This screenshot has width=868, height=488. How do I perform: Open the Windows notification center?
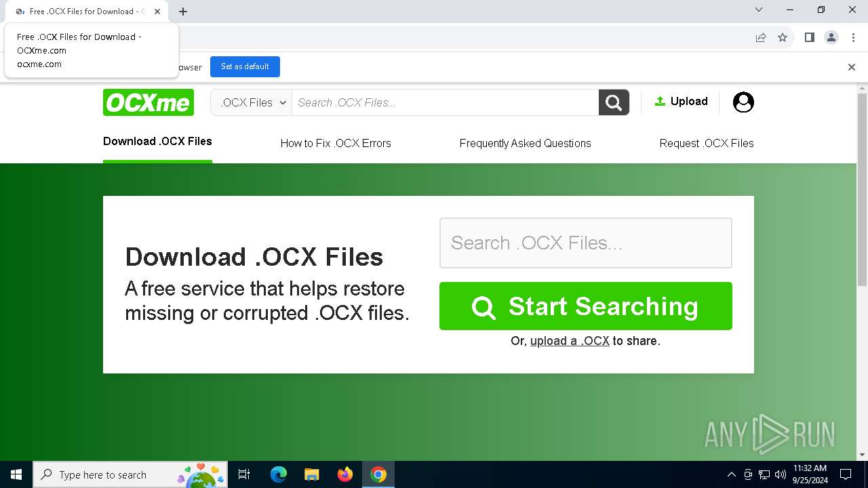click(846, 474)
